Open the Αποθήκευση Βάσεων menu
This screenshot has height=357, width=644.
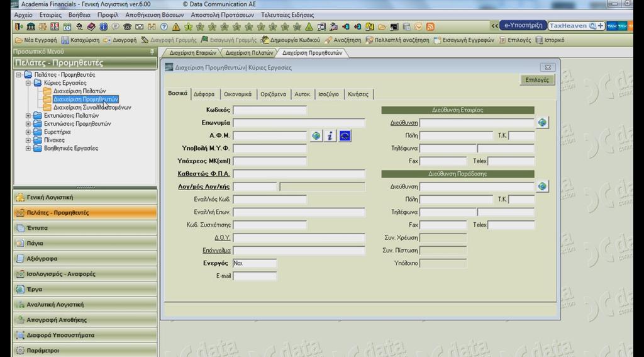(x=155, y=15)
